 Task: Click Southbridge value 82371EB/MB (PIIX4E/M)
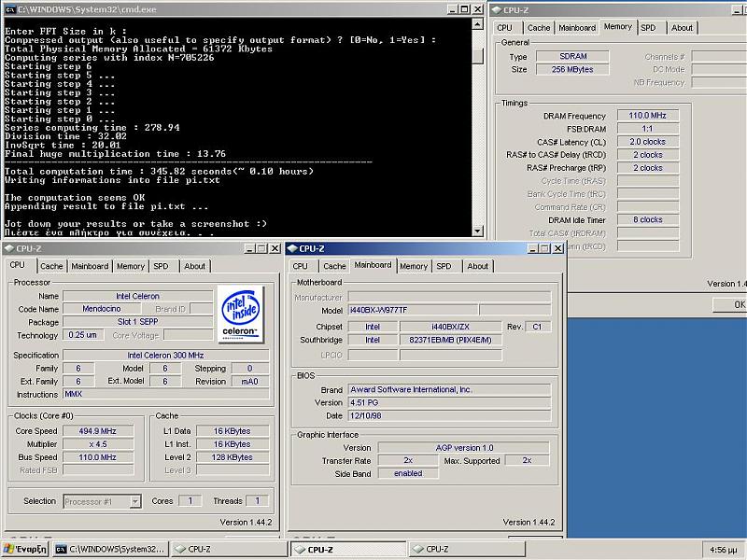pos(450,340)
